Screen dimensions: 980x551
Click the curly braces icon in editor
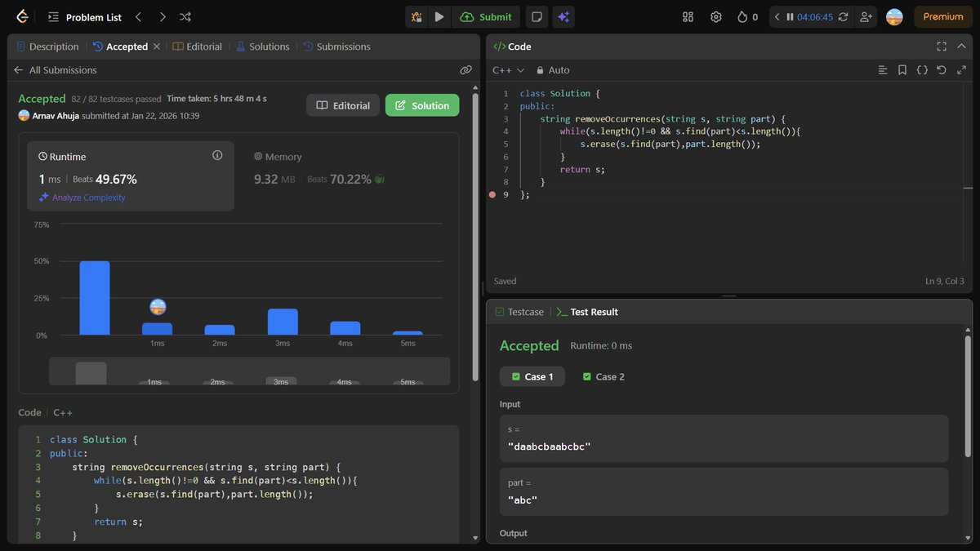pos(922,70)
